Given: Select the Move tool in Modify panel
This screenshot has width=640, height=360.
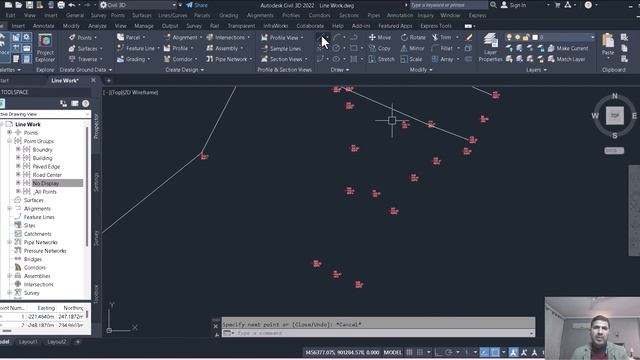Looking at the screenshot, I should click(380, 37).
